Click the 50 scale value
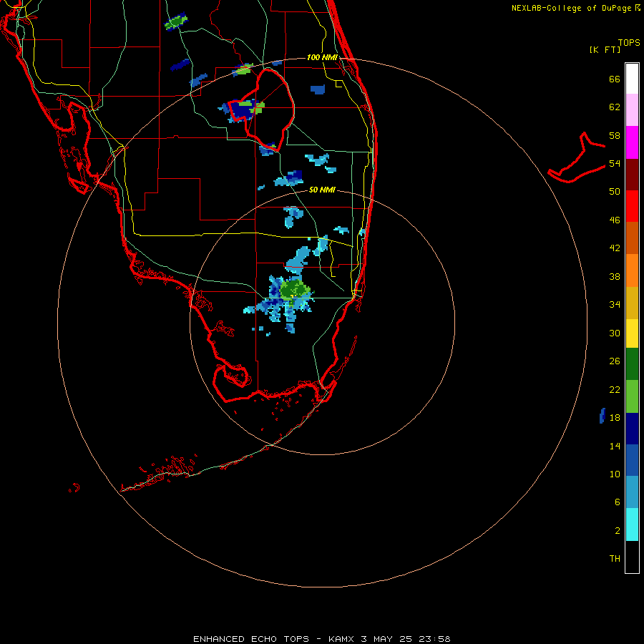The height and width of the screenshot is (644, 644). coord(615,192)
